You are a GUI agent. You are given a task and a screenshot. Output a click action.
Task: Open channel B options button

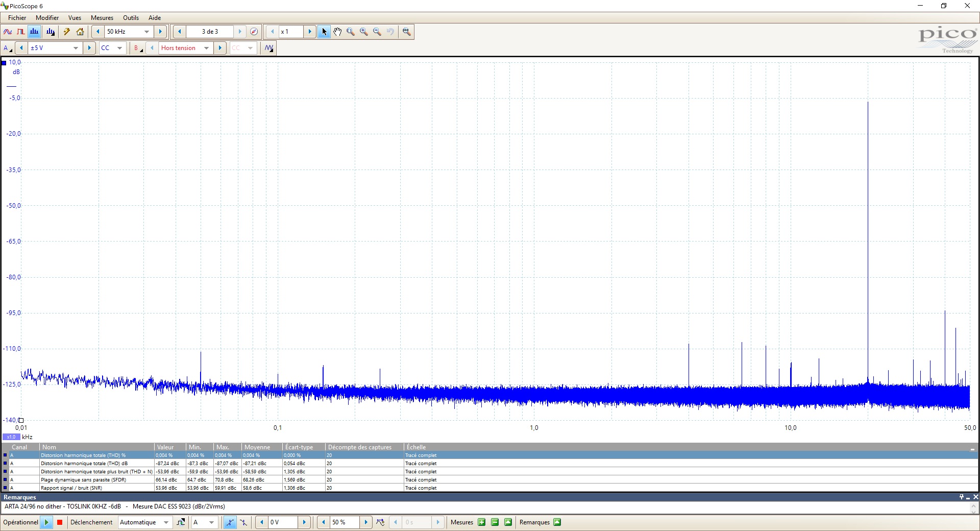pyautogui.click(x=138, y=48)
